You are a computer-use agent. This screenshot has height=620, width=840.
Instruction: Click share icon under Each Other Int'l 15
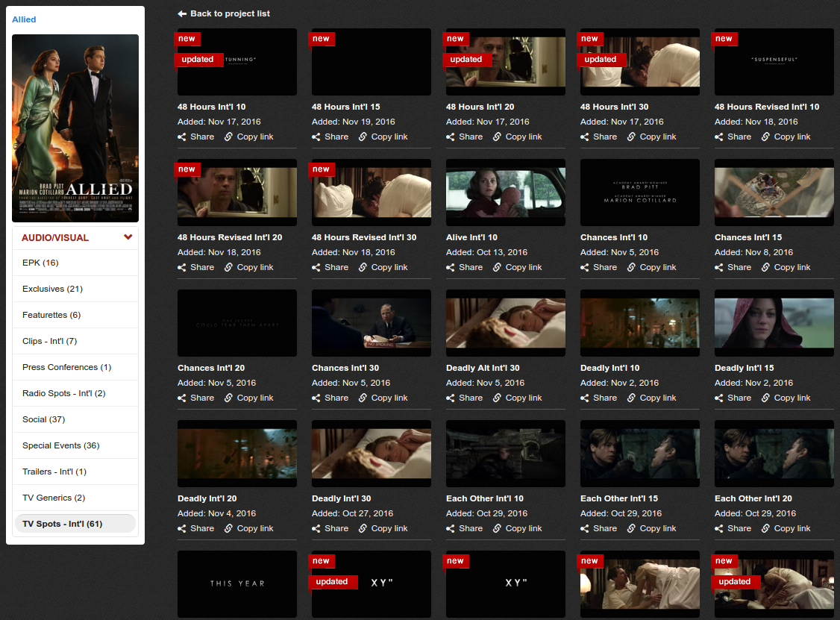point(584,529)
